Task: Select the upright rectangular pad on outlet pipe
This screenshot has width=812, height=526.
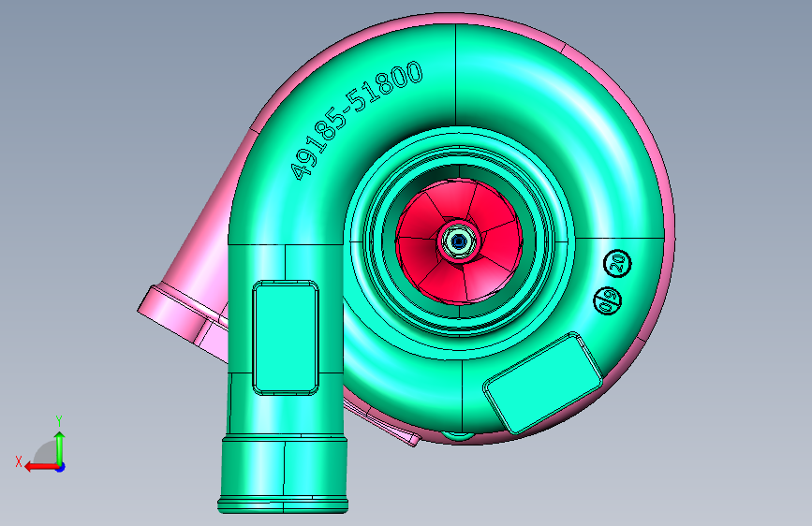Action: [286, 338]
